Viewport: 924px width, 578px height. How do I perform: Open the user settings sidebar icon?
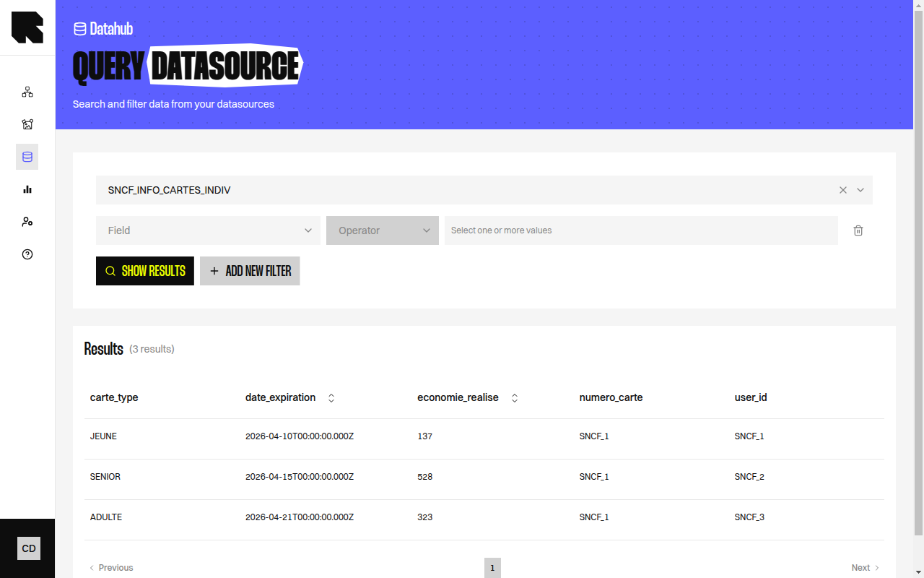(27, 222)
